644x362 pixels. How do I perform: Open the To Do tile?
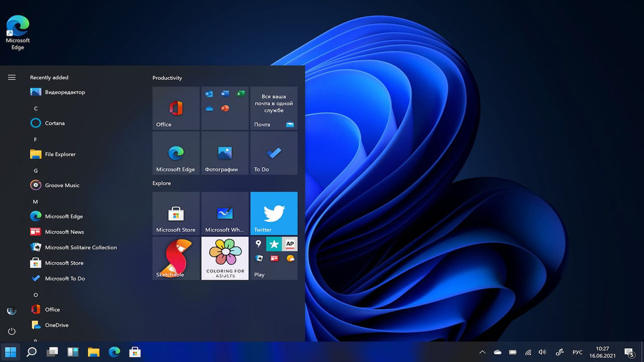274,153
